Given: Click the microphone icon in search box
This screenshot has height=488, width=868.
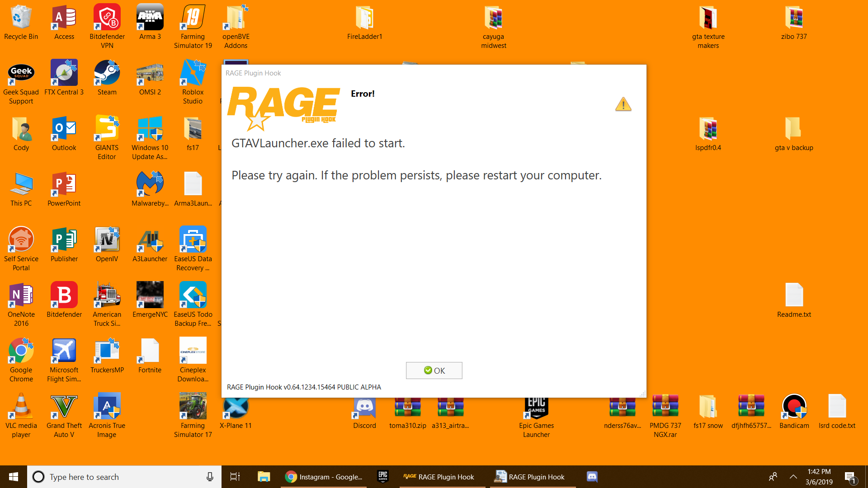Looking at the screenshot, I should 210,477.
